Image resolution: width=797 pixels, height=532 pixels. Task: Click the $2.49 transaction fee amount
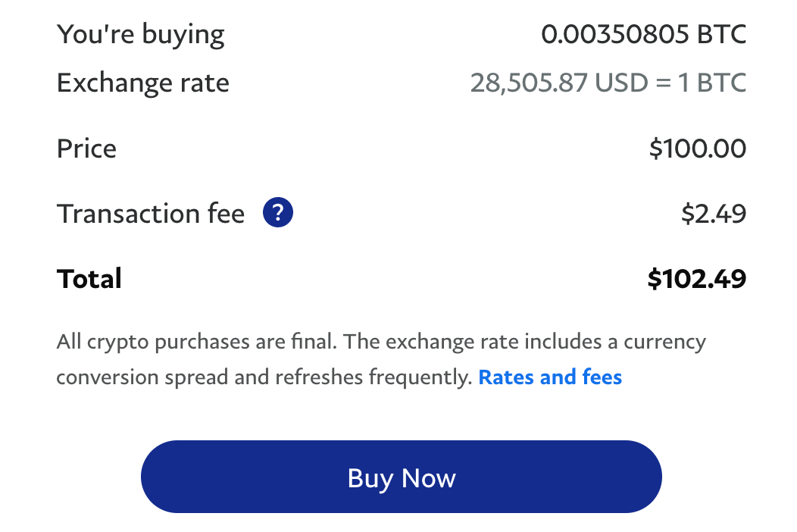714,213
